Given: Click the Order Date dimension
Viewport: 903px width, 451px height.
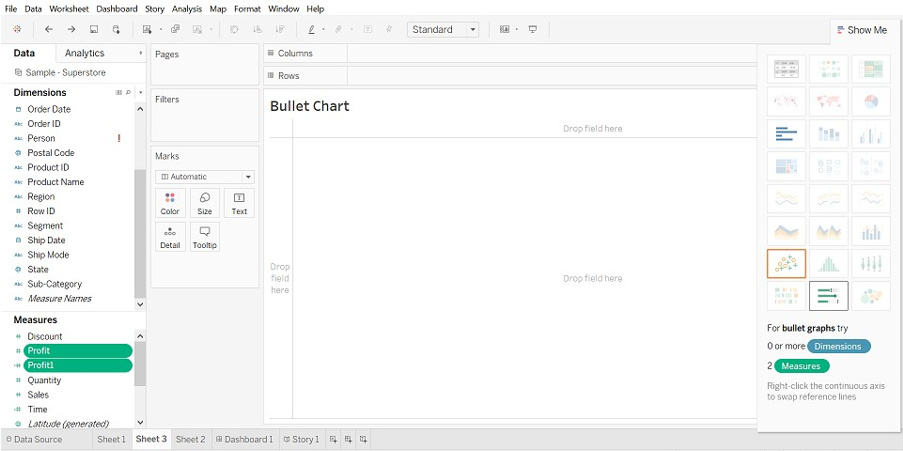Looking at the screenshot, I should point(49,109).
